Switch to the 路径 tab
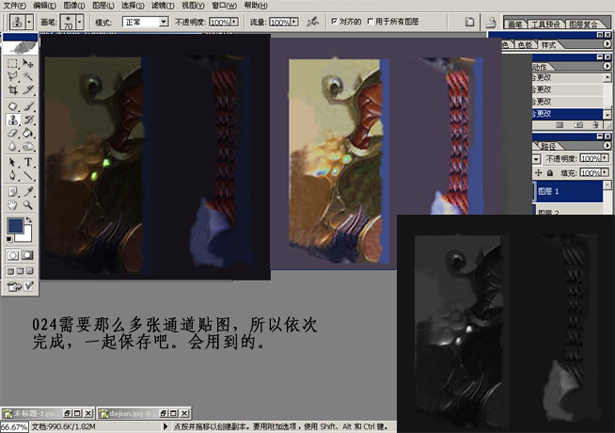 point(548,146)
